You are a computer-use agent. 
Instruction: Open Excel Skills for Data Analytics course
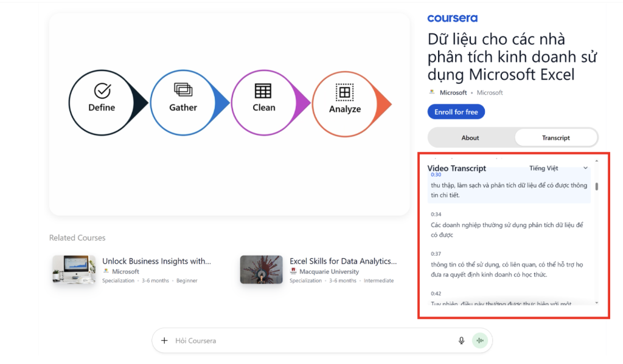point(343,261)
